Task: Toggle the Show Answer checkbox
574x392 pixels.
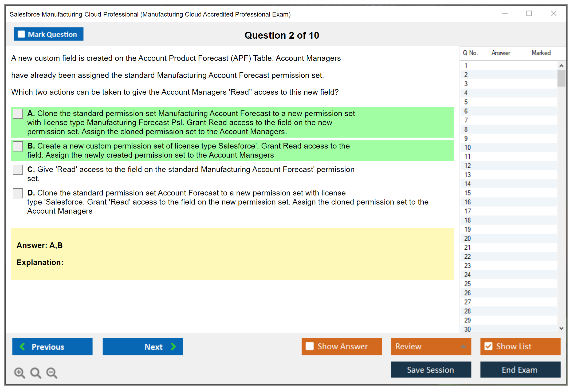Action: coord(310,346)
